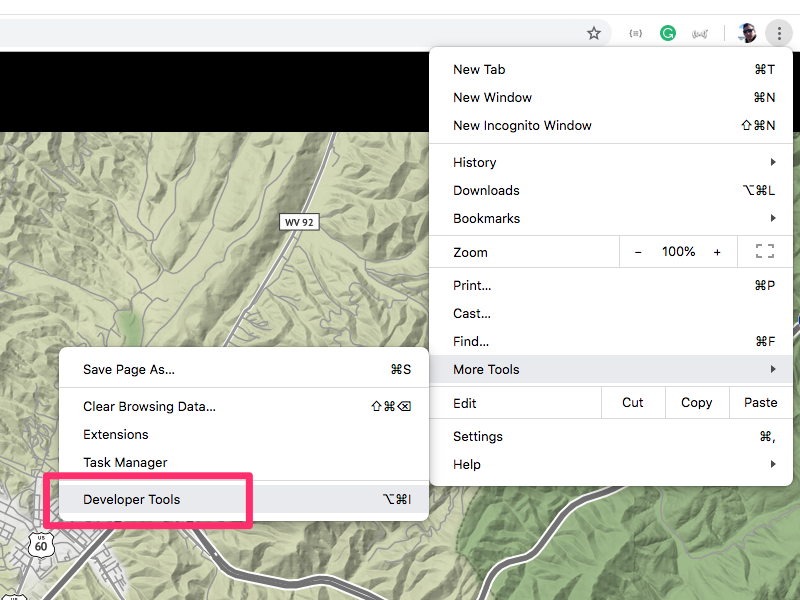Screen dimensions: 800x600
Task: Open Task Manager from More Tools
Action: coord(125,462)
